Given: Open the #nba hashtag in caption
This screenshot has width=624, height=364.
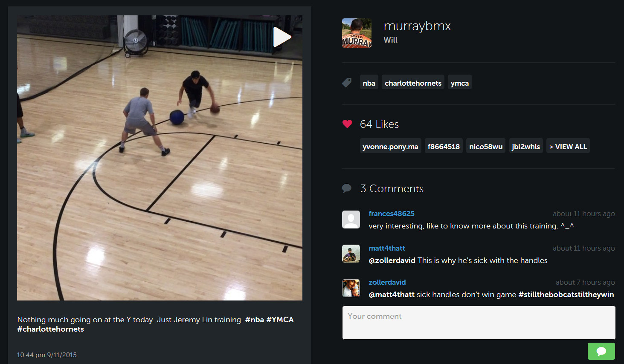Looking at the screenshot, I should [x=255, y=320].
